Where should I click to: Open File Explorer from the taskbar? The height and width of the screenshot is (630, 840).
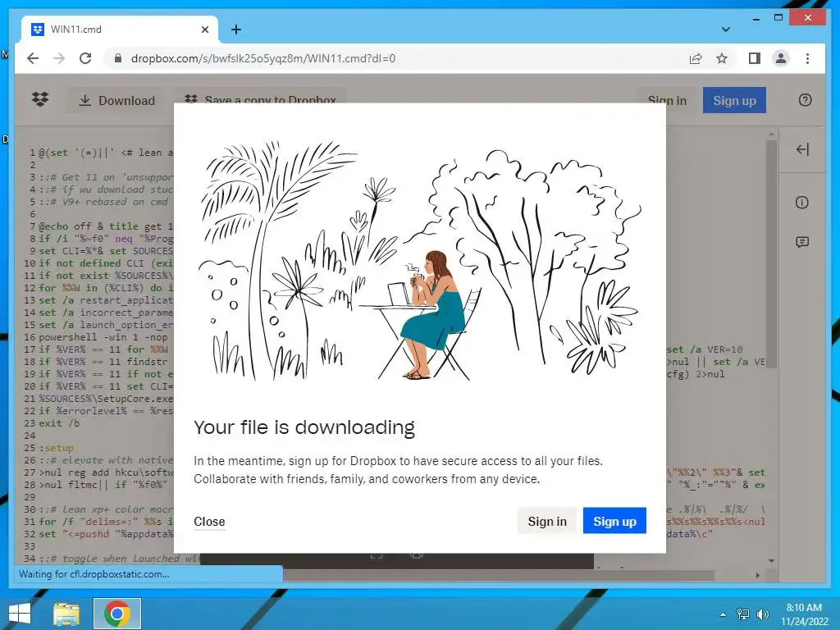point(66,614)
